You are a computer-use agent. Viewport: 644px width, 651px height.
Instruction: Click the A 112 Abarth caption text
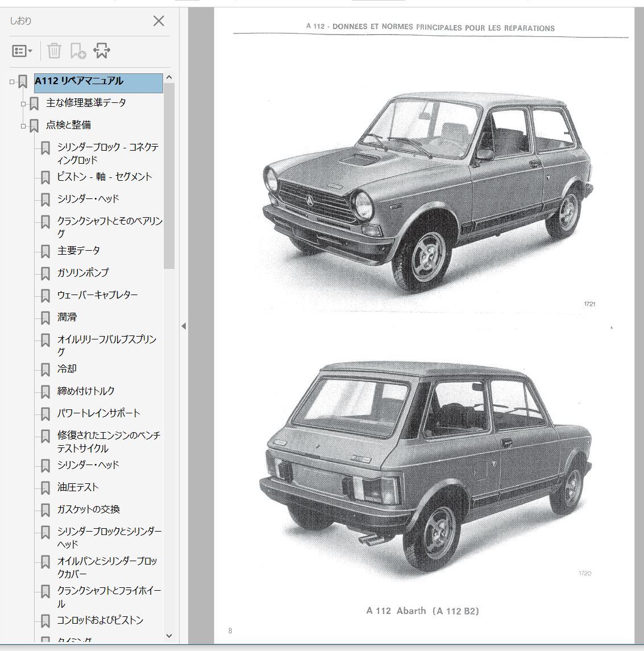point(422,611)
